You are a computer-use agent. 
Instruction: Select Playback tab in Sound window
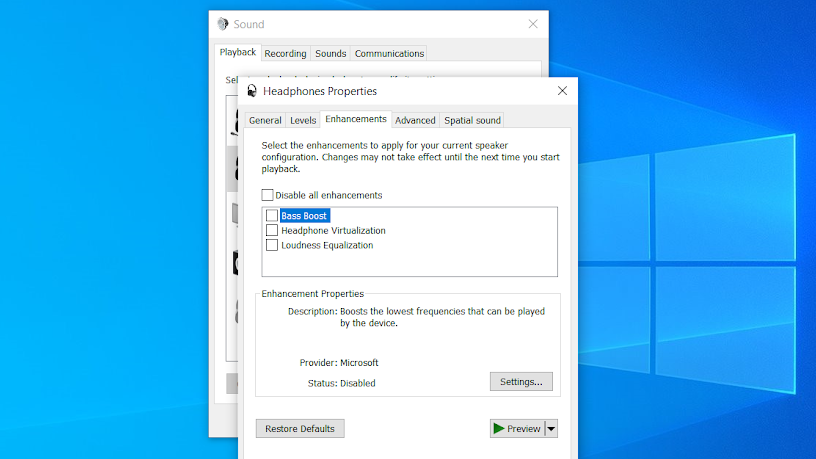[x=238, y=53]
